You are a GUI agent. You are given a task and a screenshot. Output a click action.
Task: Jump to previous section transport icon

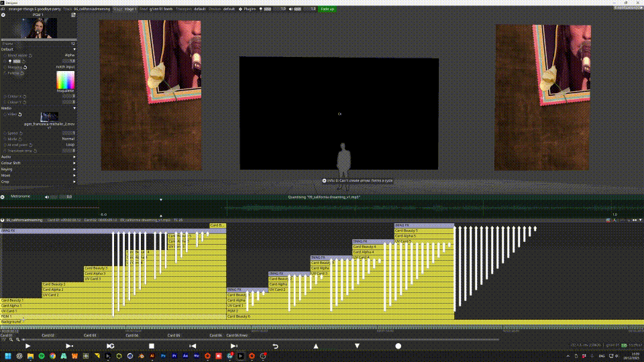point(193,346)
